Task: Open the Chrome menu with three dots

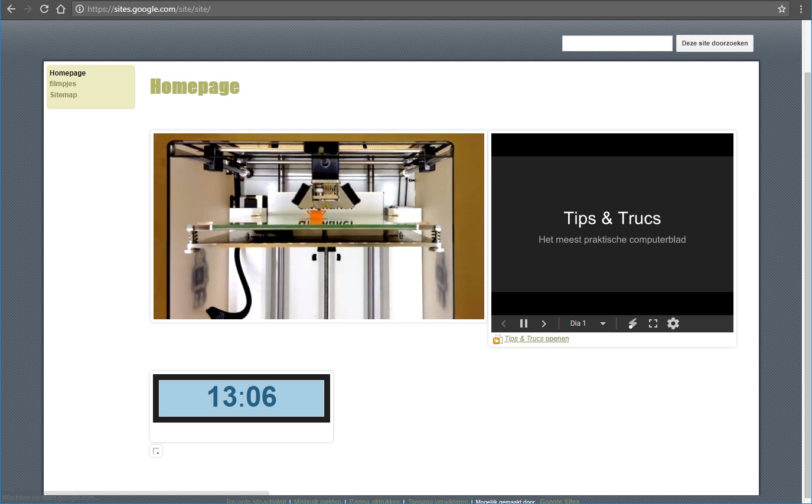Action: point(801,9)
